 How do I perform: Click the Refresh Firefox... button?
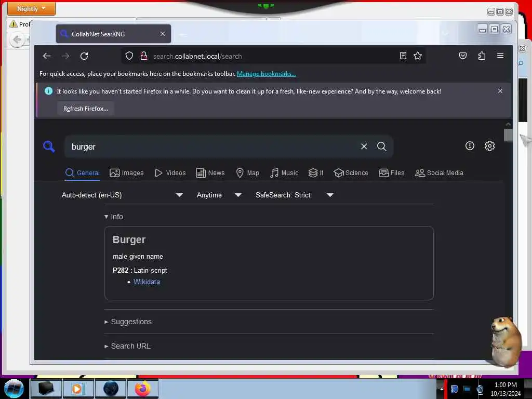[86, 109]
